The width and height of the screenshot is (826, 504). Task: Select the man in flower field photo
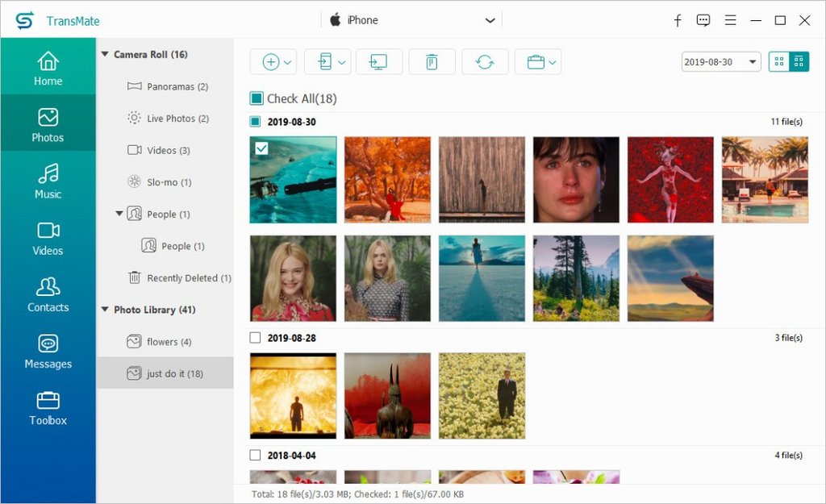(482, 395)
